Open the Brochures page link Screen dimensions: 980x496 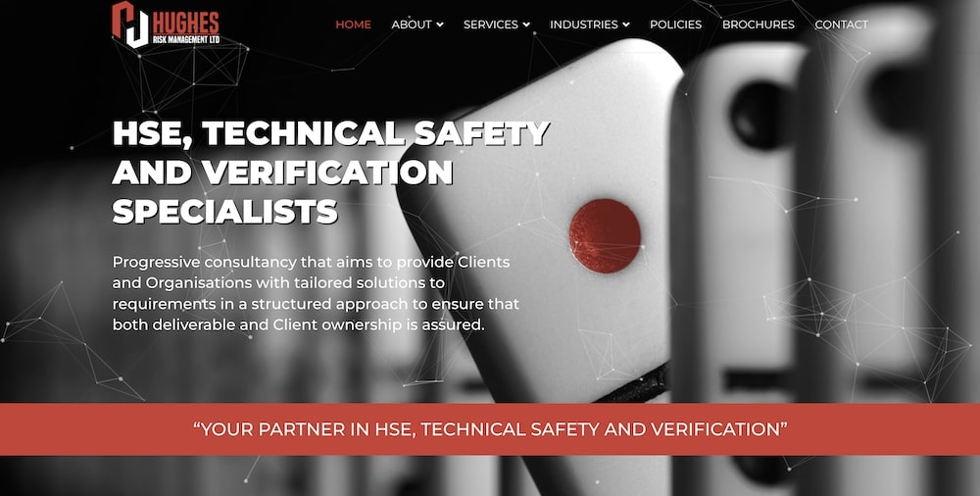(759, 25)
